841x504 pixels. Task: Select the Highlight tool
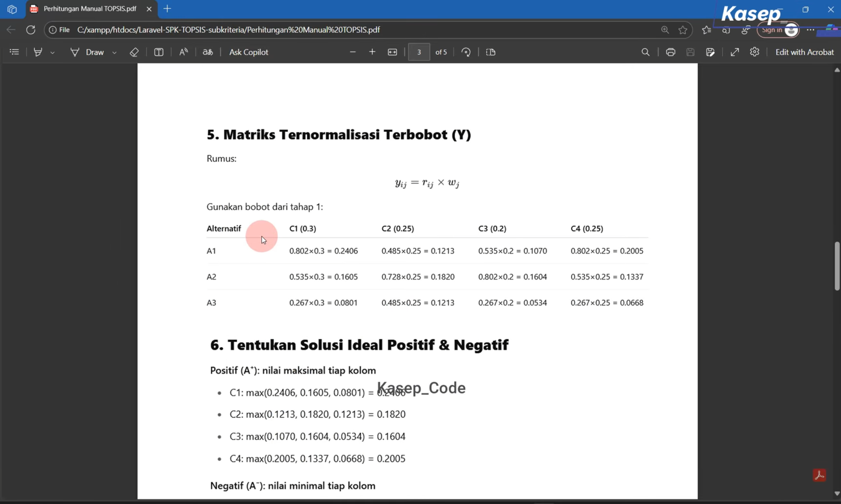(38, 52)
